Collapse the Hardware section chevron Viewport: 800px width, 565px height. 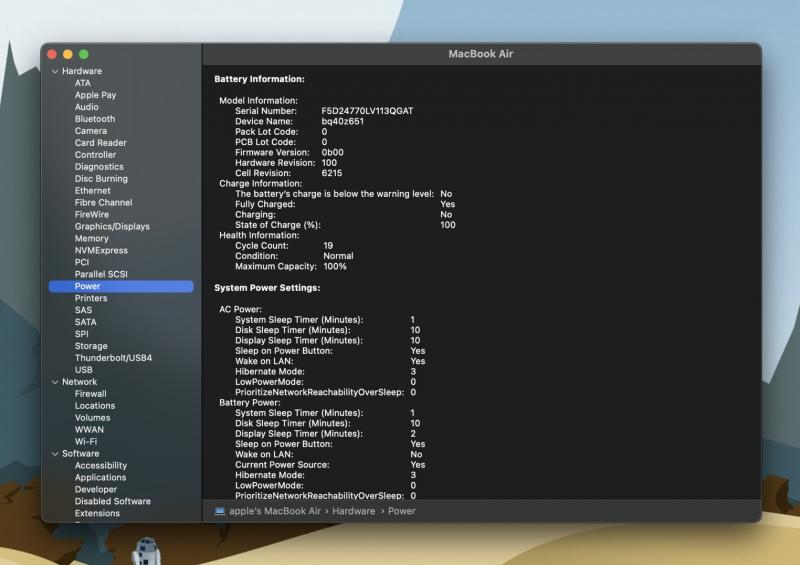pos(55,71)
